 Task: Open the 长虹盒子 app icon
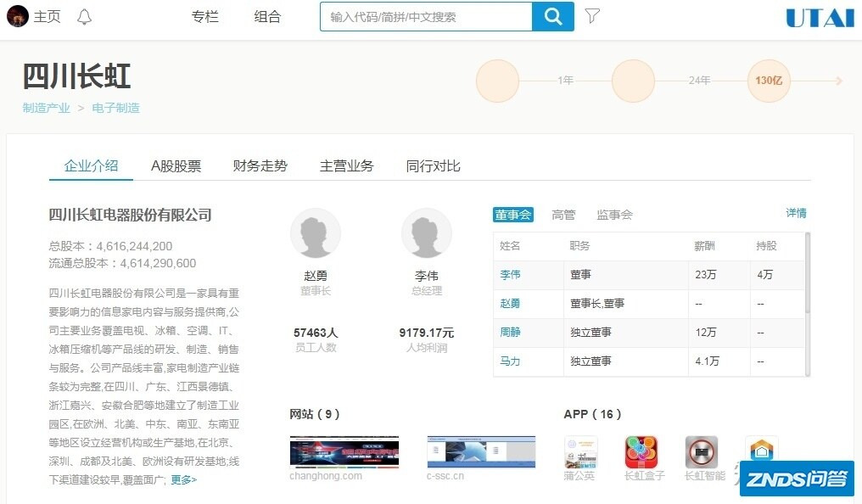[641, 451]
